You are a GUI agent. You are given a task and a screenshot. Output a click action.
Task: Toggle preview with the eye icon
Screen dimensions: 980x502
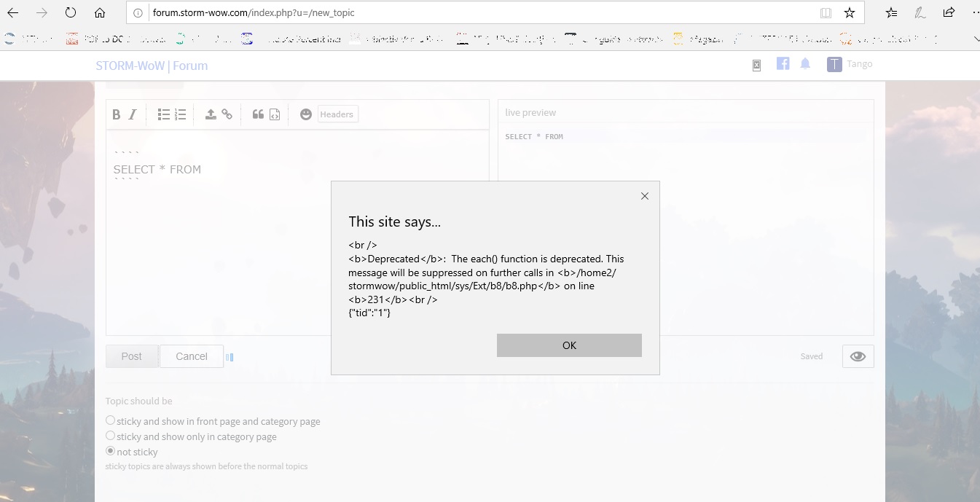click(x=858, y=356)
